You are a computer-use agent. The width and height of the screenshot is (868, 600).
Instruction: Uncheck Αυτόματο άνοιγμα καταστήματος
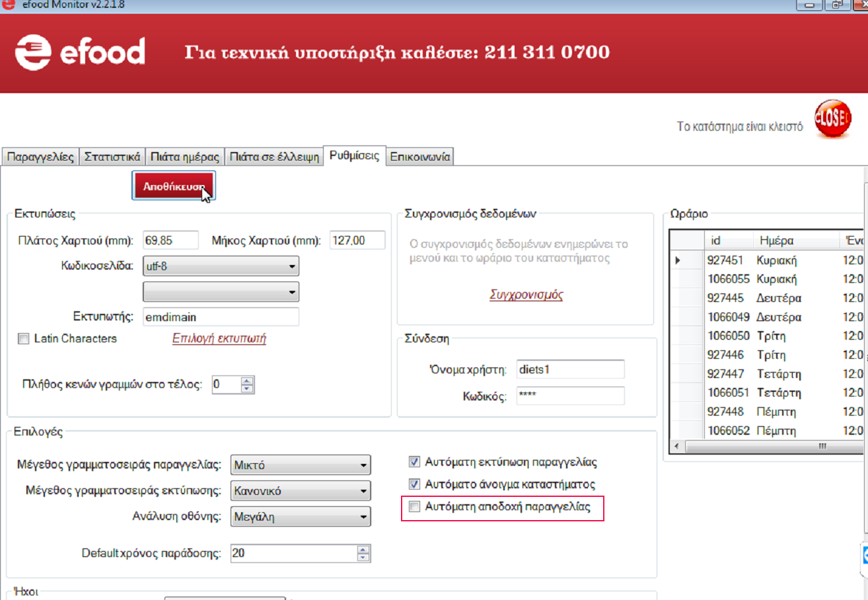[x=415, y=484]
